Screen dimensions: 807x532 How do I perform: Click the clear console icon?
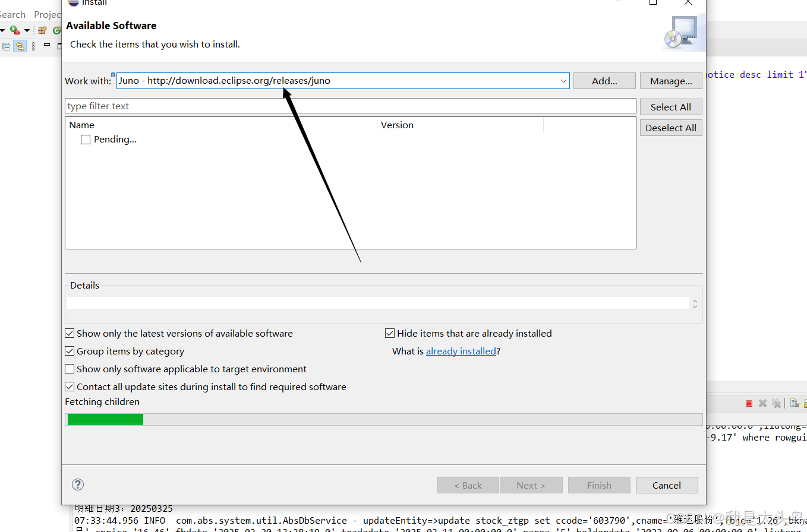point(795,403)
